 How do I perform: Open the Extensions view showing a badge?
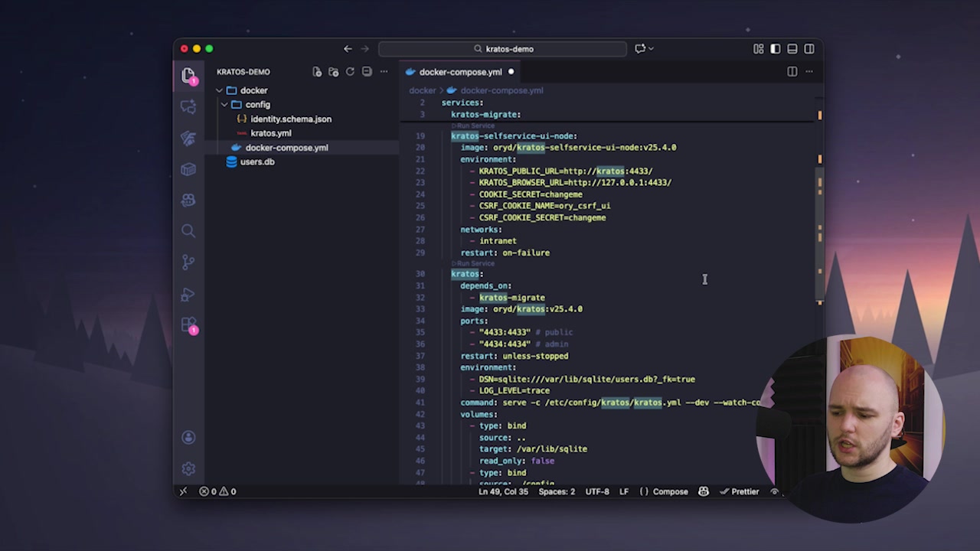point(188,324)
